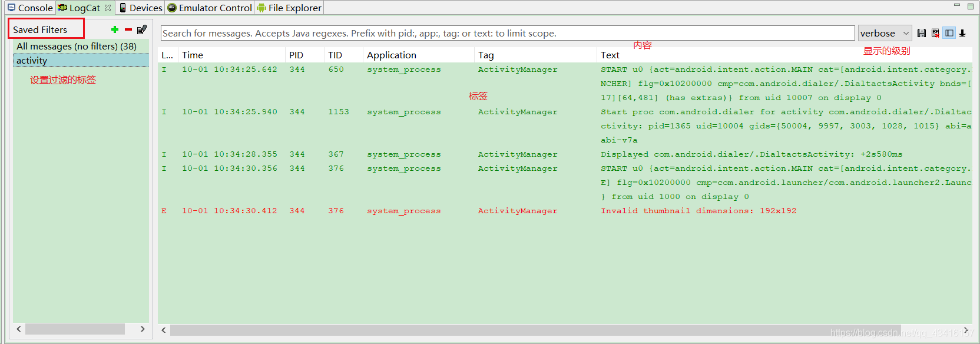Open the verbose log level dropdown
This screenshot has height=344, width=980.
[x=885, y=33]
